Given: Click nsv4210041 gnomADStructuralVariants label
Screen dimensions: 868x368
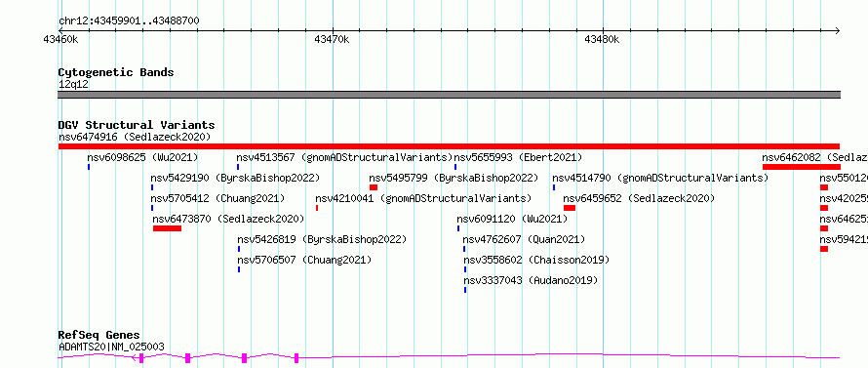Looking at the screenshot, I should coord(423,198).
